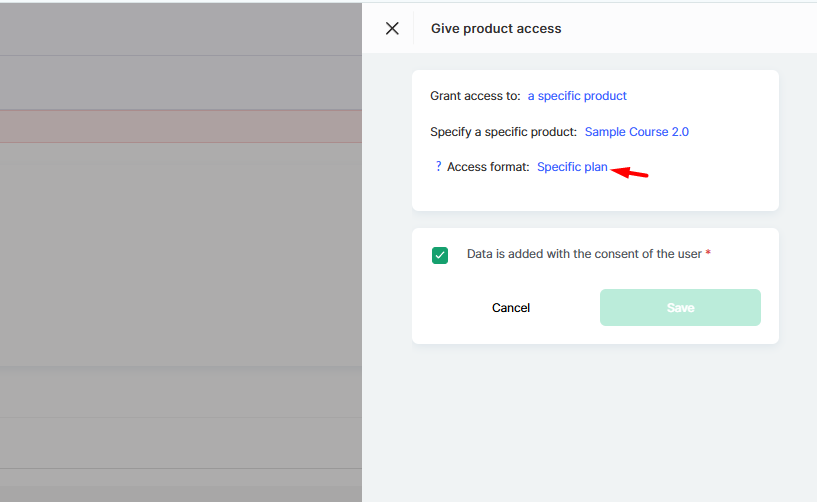
Task: Click blank space under Access format row
Action: (x=595, y=193)
